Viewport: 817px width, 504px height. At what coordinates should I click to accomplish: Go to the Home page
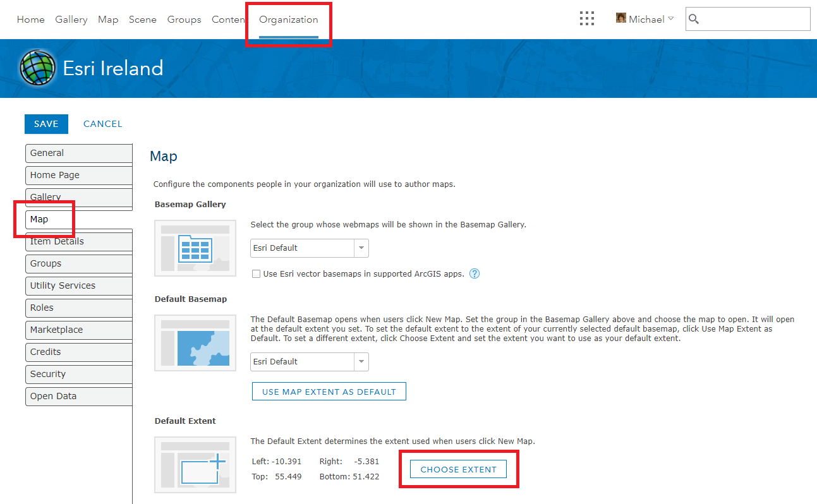point(31,20)
